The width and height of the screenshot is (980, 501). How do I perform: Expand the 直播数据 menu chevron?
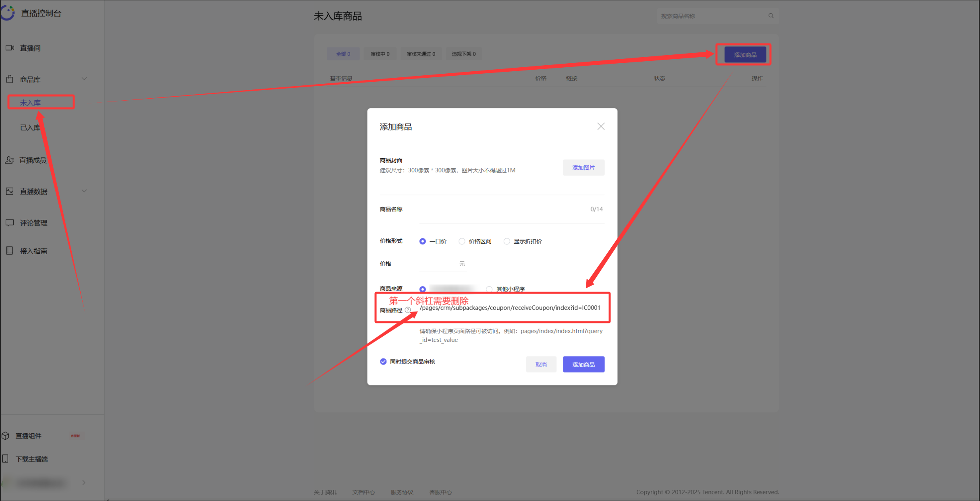point(84,191)
